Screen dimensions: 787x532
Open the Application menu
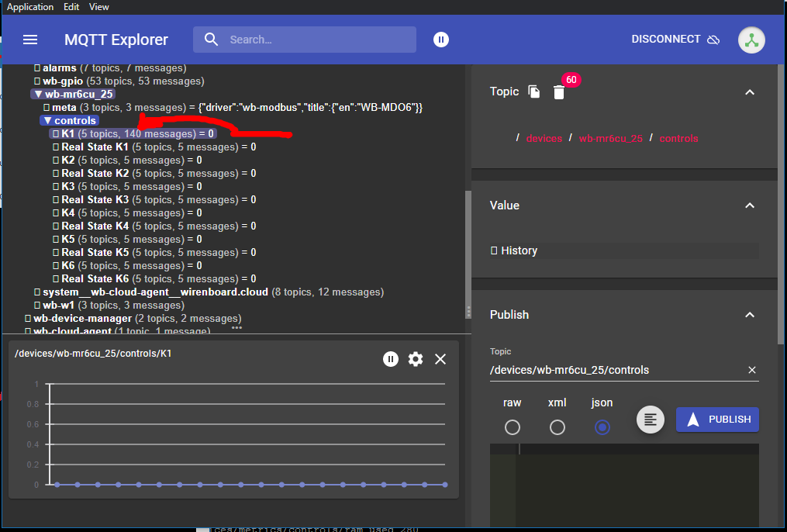(30, 7)
